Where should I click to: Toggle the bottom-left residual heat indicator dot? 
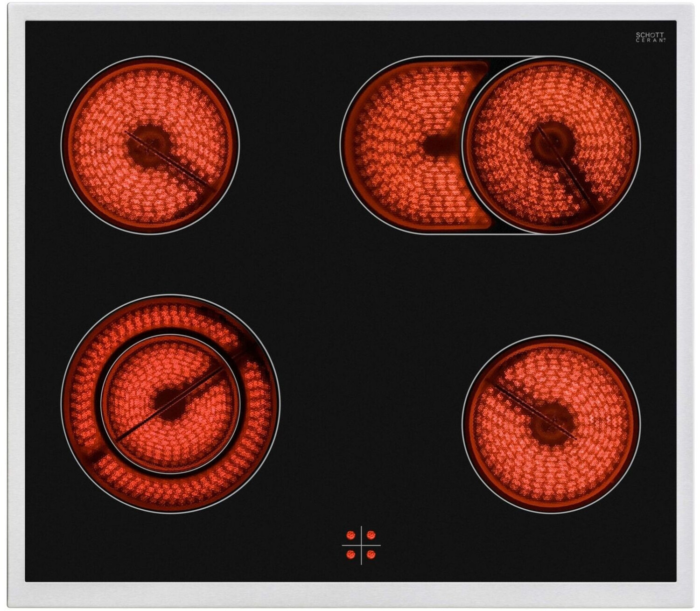click(351, 555)
